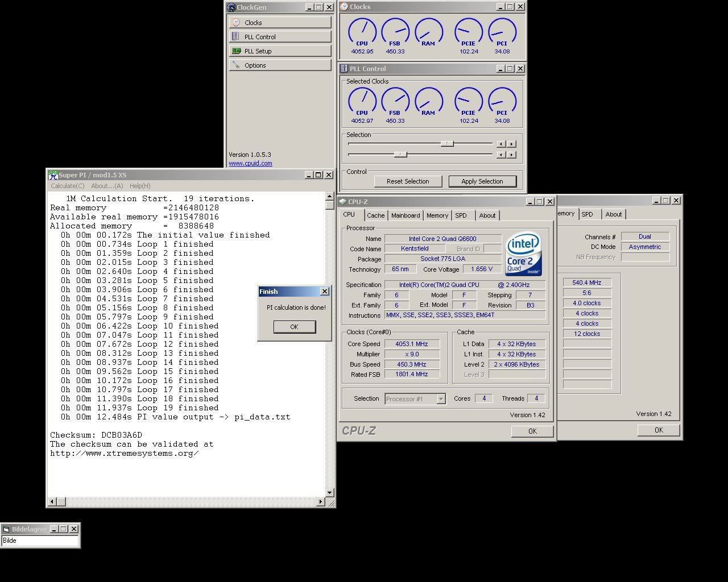728x582 pixels.
Task: Open Options in ClockGen
Action: tap(280, 65)
